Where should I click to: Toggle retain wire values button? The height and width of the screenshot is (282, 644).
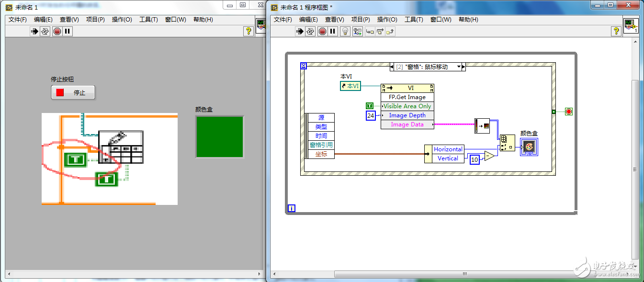tap(357, 31)
